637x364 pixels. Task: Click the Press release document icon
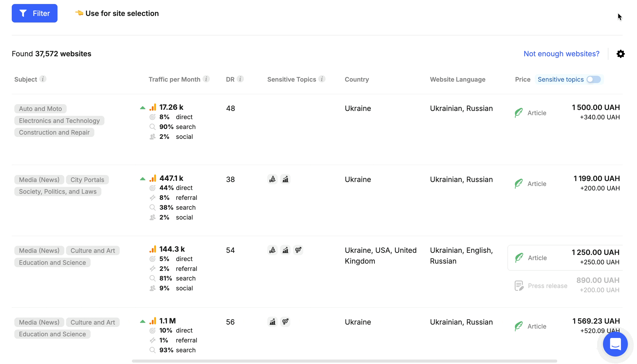pyautogui.click(x=519, y=285)
